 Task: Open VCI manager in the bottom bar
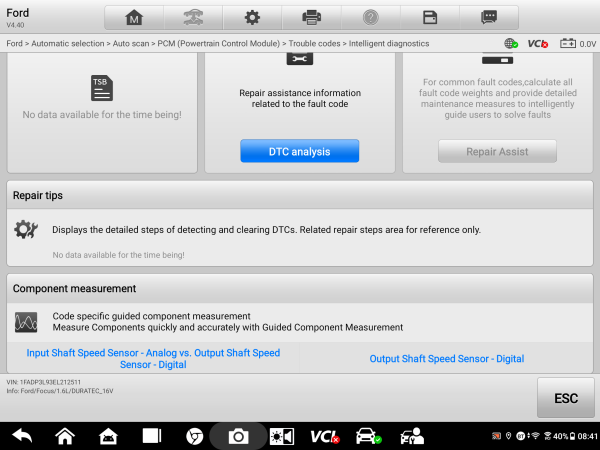click(325, 436)
